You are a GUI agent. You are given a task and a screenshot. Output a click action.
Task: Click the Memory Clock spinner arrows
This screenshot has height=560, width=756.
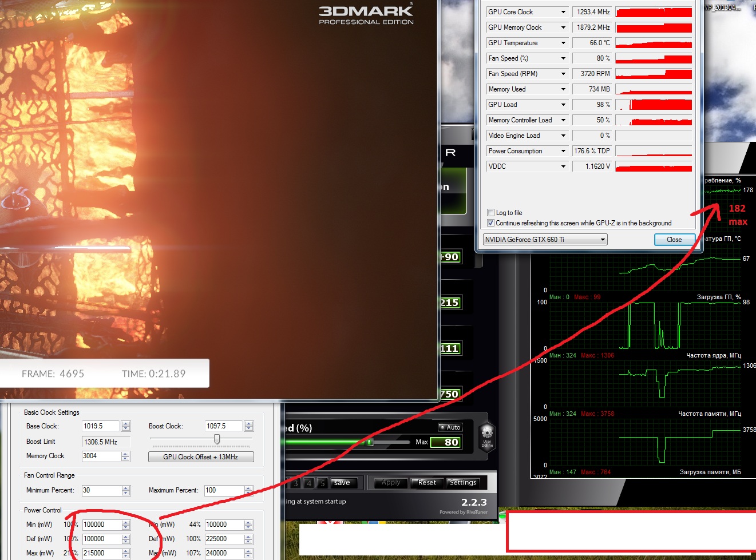[126, 456]
